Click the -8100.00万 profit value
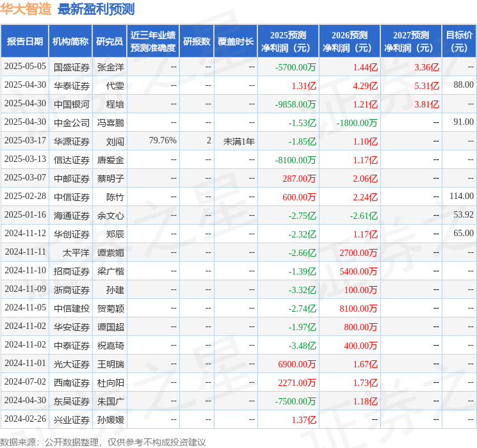The height and width of the screenshot is (448, 477). click(x=295, y=160)
